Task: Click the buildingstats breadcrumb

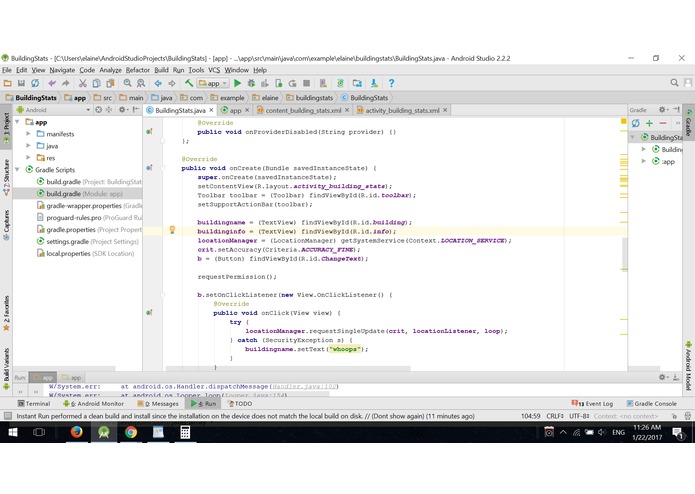Action: point(310,98)
